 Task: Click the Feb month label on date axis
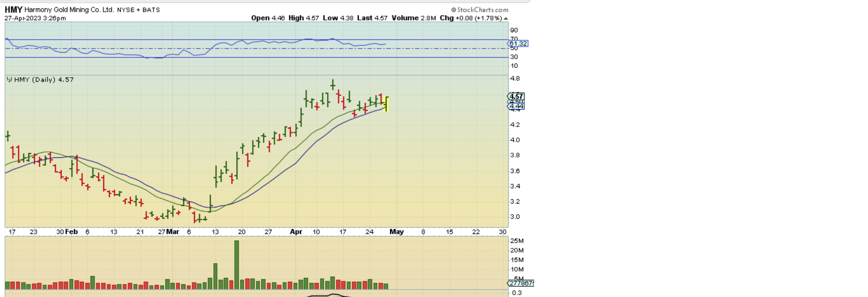pyautogui.click(x=72, y=232)
